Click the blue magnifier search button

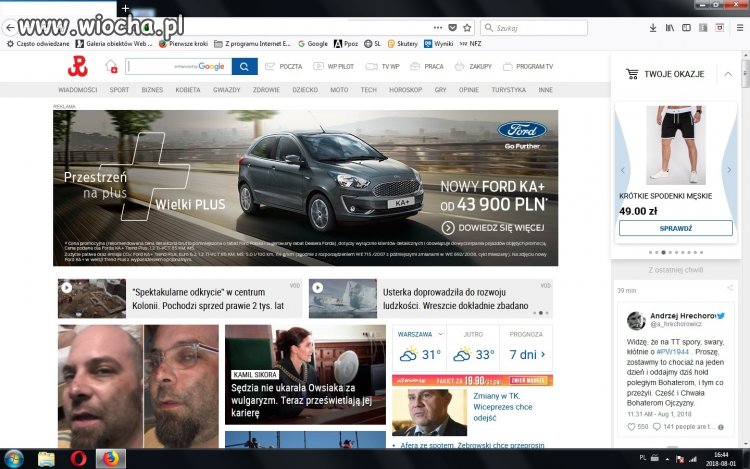(x=244, y=66)
